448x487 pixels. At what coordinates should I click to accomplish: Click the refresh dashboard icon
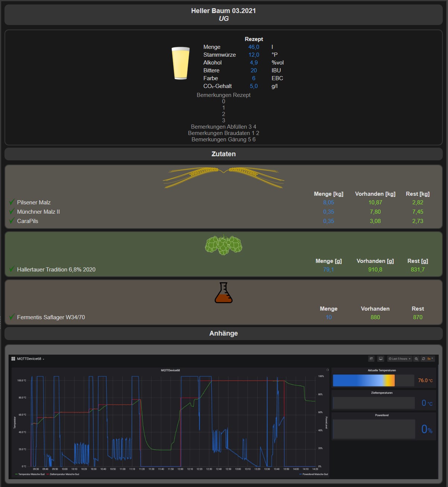423,359
